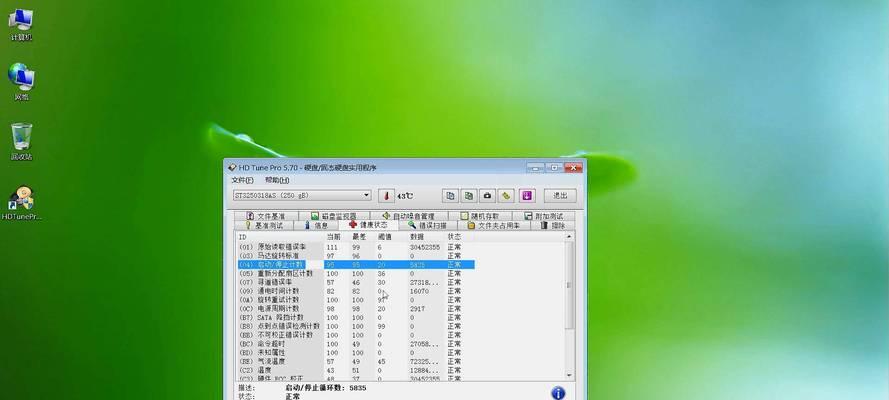Switch to the 随机存取 tab

pos(480,216)
